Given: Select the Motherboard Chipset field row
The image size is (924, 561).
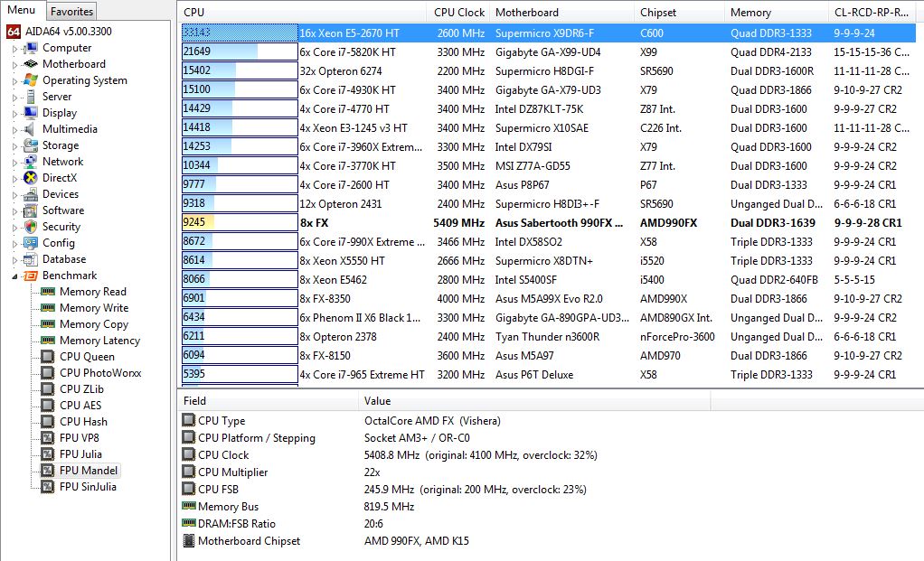Looking at the screenshot, I should click(445, 540).
